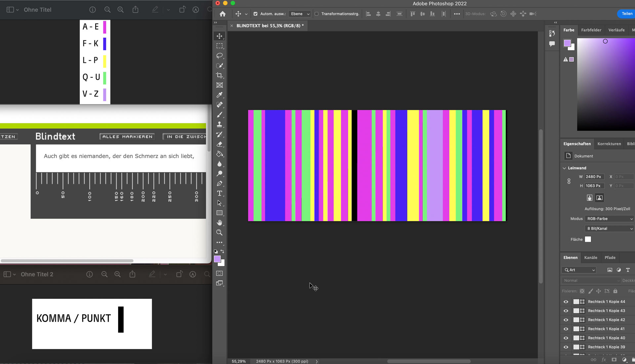Collapse the Leinwand section
The height and width of the screenshot is (364, 635).
point(565,168)
